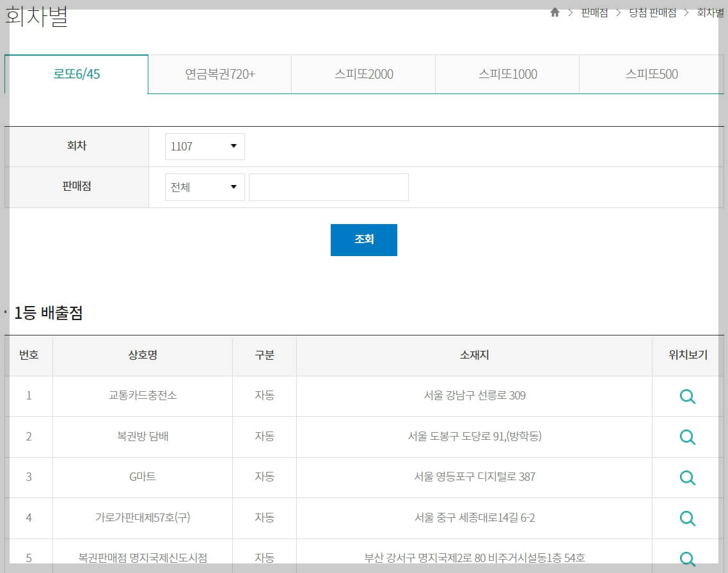This screenshot has width=728, height=573.
Task: Switch to the 연금복권720+ tab
Action: point(219,74)
